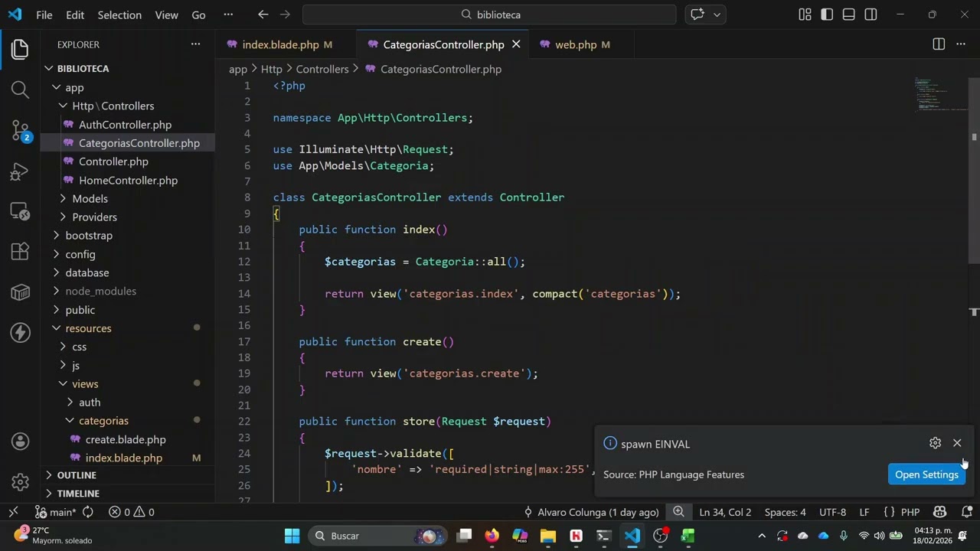Dismiss the spawn EINVAL notification

coord(957,443)
